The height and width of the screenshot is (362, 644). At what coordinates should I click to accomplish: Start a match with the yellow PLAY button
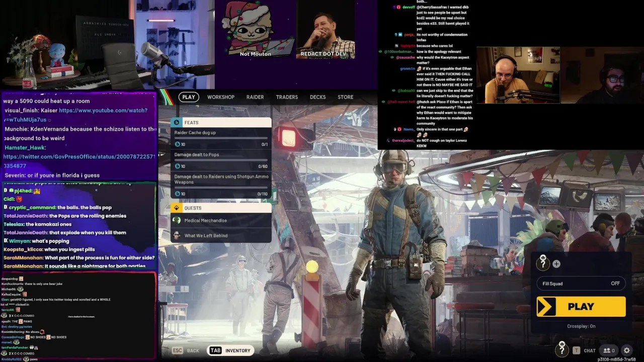click(581, 307)
